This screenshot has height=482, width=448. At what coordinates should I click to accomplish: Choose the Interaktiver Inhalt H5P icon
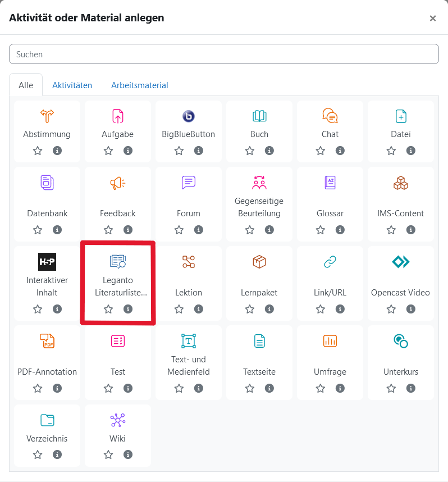coord(47,262)
